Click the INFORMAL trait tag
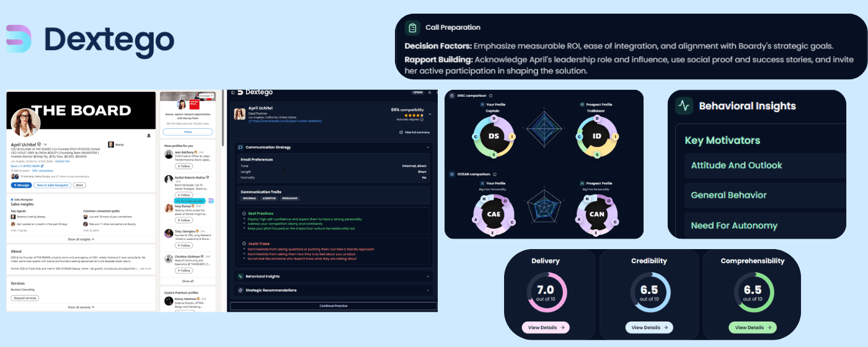The width and height of the screenshot is (868, 347). click(x=250, y=198)
